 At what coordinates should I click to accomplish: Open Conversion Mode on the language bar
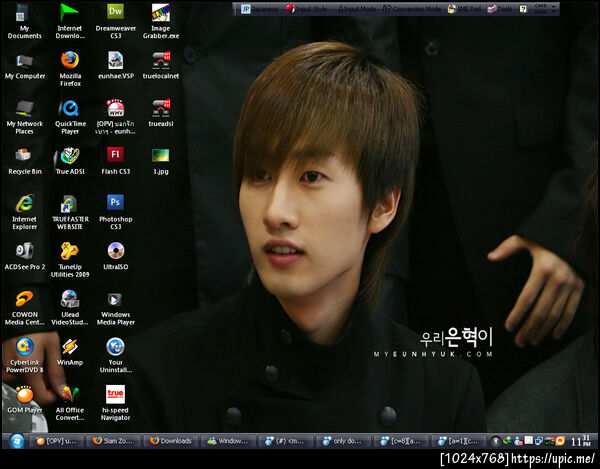click(x=412, y=9)
